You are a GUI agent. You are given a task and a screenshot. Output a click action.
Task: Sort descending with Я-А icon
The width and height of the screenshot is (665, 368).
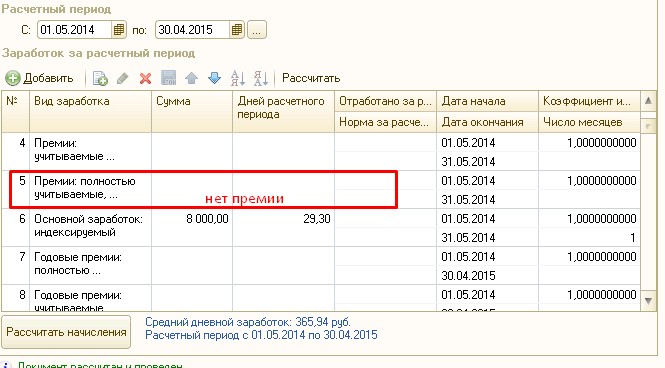click(x=260, y=78)
